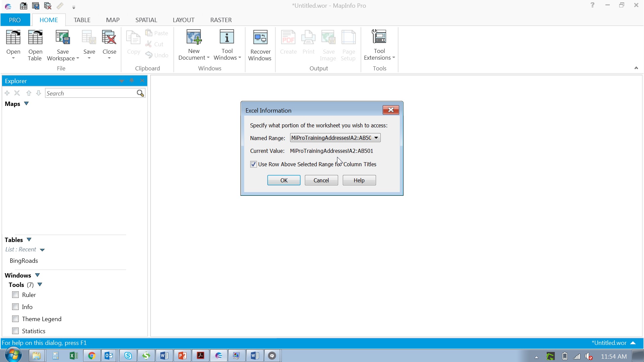Screen dimensions: 644x362
Task: Uncheck Use Row Above Selected Range for Column Titles
Action: [x=253, y=164]
